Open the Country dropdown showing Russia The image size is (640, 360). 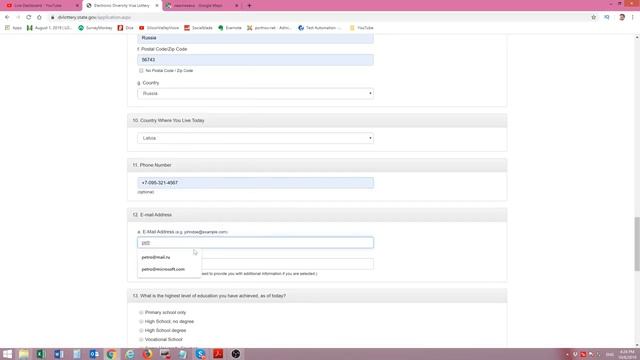click(256, 93)
